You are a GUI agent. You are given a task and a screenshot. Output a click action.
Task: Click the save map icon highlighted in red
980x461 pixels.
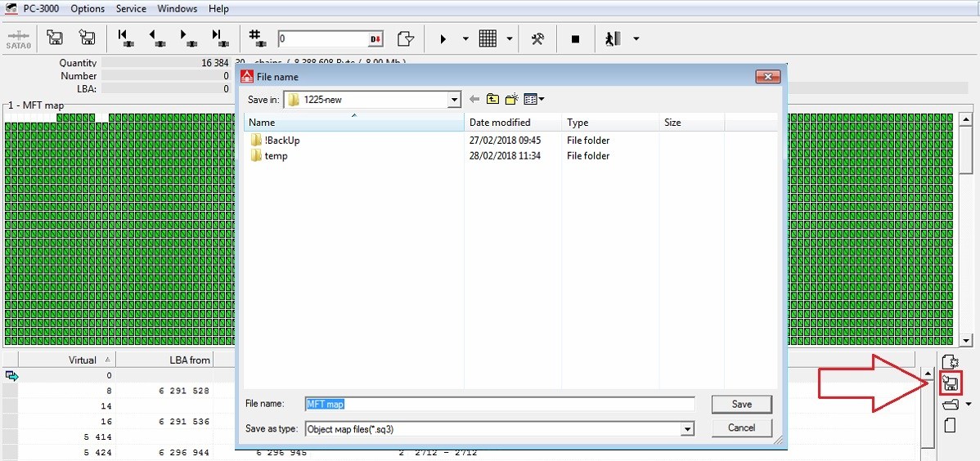click(x=950, y=383)
